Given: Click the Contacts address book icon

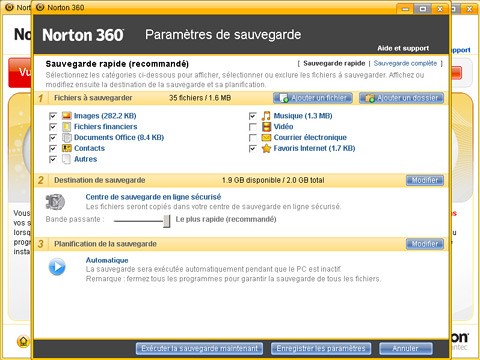Looking at the screenshot, I should [x=67, y=148].
